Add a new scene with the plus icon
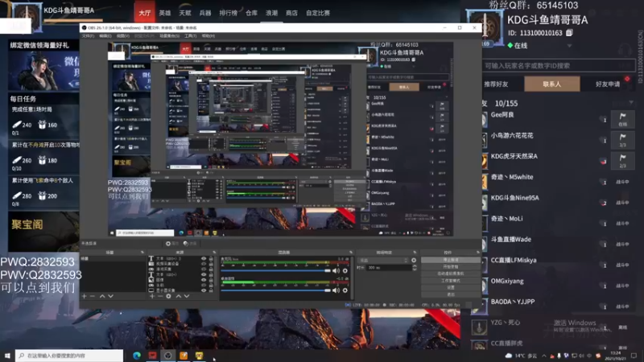 tap(85, 296)
